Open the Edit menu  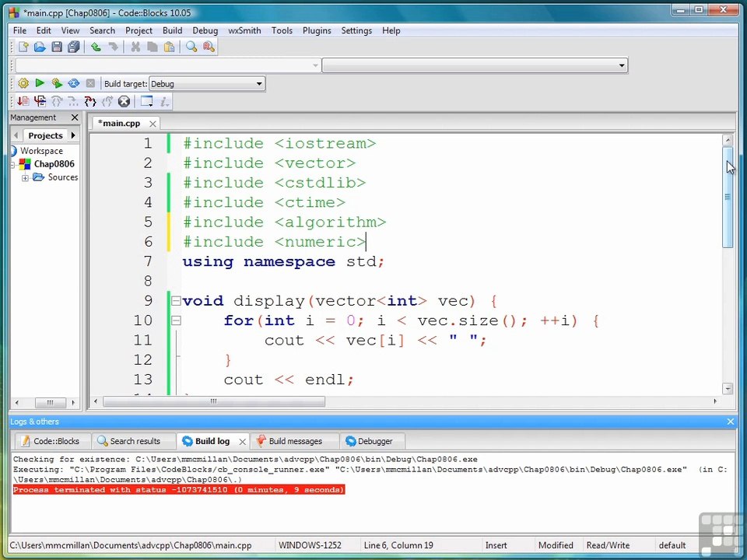[44, 30]
